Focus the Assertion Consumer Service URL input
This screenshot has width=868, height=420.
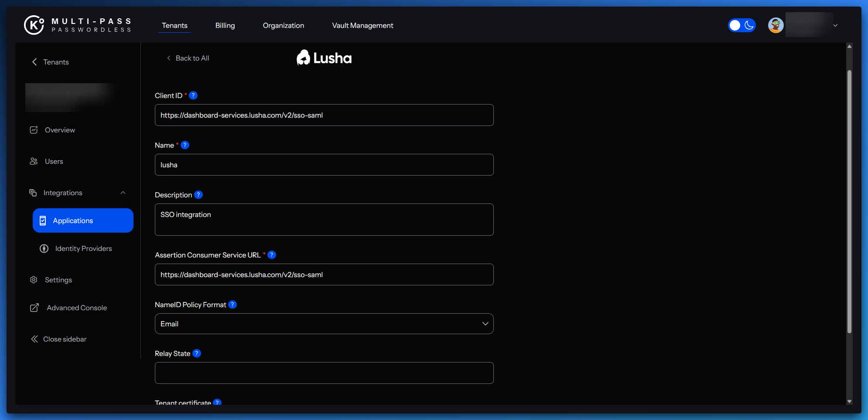324,274
